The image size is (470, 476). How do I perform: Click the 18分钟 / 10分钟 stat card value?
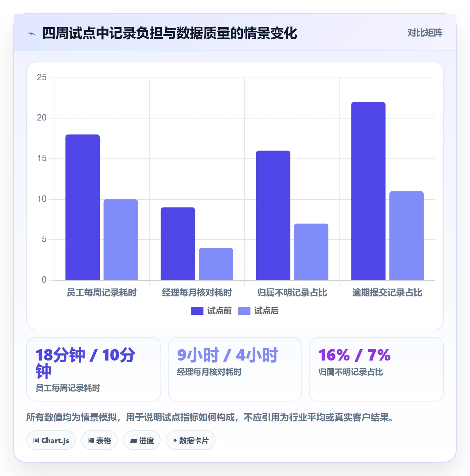(85, 363)
